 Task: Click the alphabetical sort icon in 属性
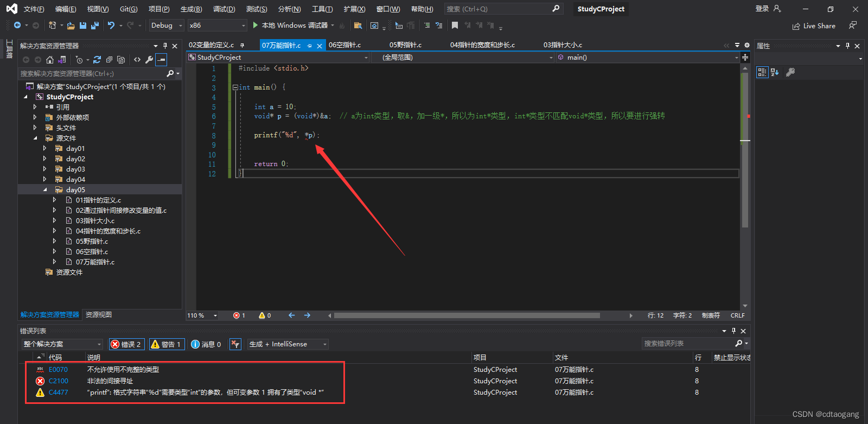[x=775, y=72]
